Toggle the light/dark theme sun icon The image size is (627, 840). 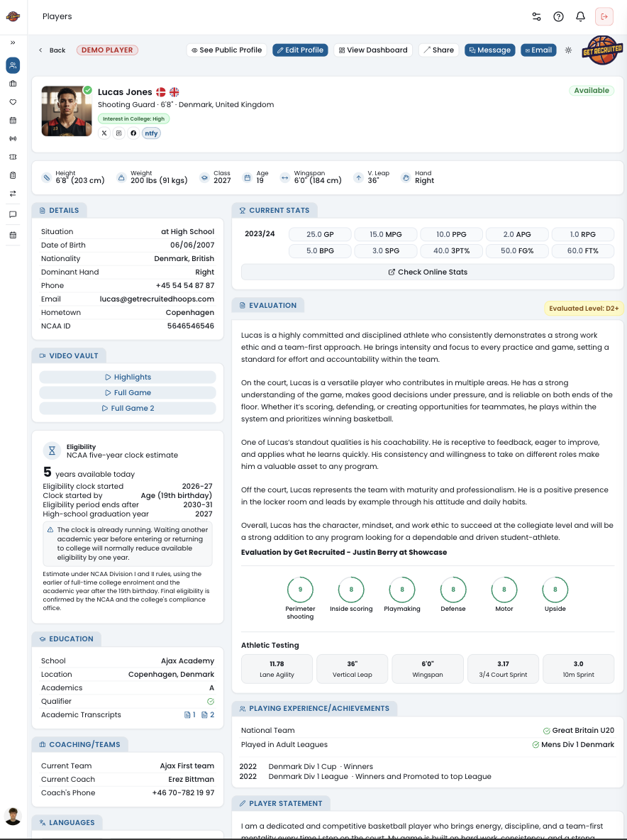tap(568, 50)
